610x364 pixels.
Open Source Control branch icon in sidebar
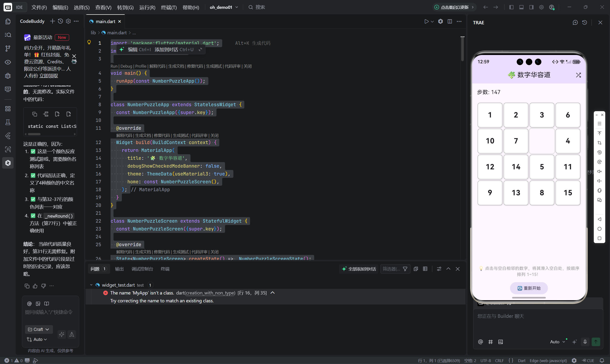8,48
